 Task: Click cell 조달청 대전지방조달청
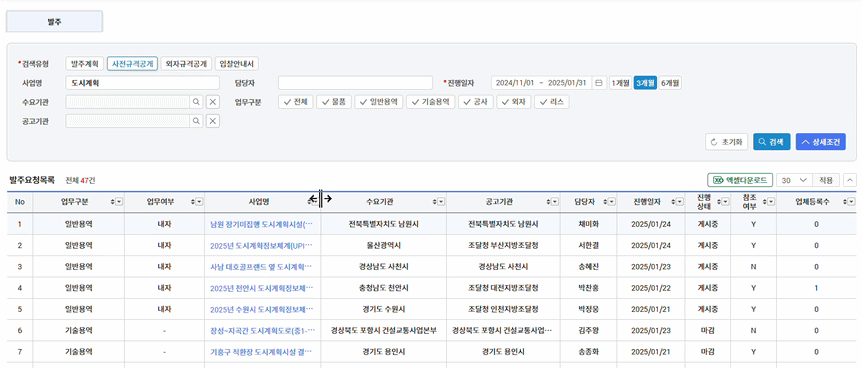coord(503,288)
